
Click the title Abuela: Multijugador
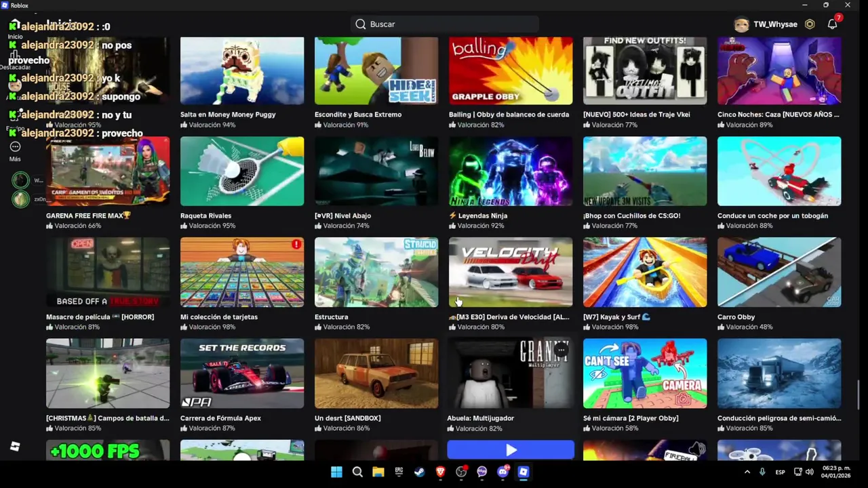pyautogui.click(x=480, y=418)
